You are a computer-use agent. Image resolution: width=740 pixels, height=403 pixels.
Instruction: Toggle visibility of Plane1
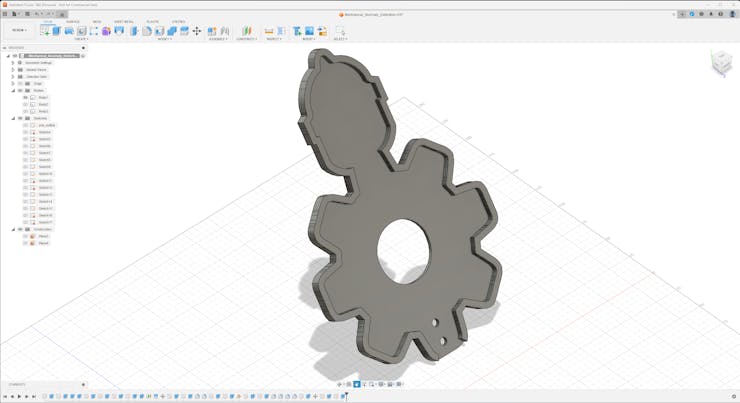click(25, 236)
